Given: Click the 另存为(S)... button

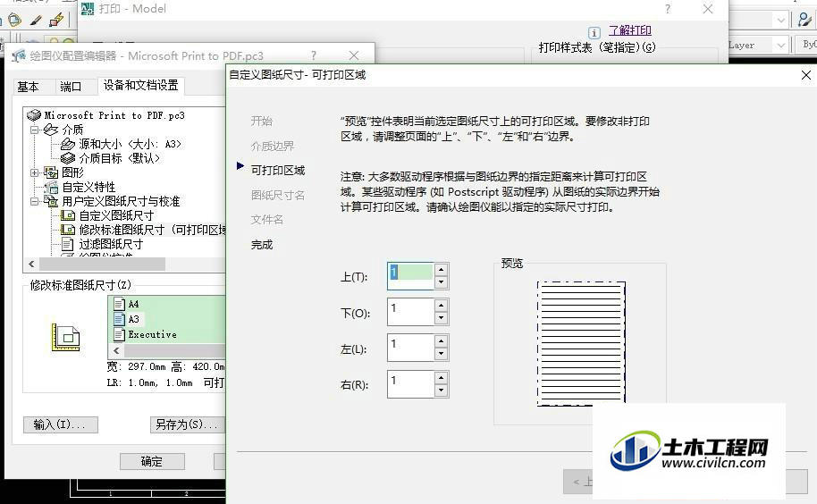Looking at the screenshot, I should (187, 424).
